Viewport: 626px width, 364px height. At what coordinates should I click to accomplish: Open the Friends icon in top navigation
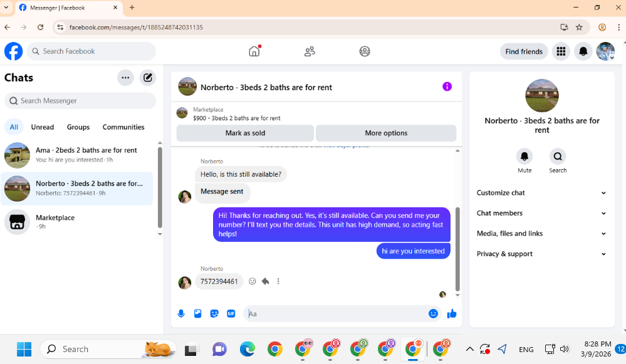310,51
